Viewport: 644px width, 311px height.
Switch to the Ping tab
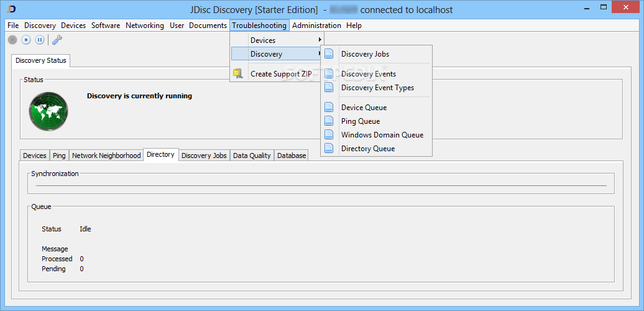pyautogui.click(x=59, y=155)
